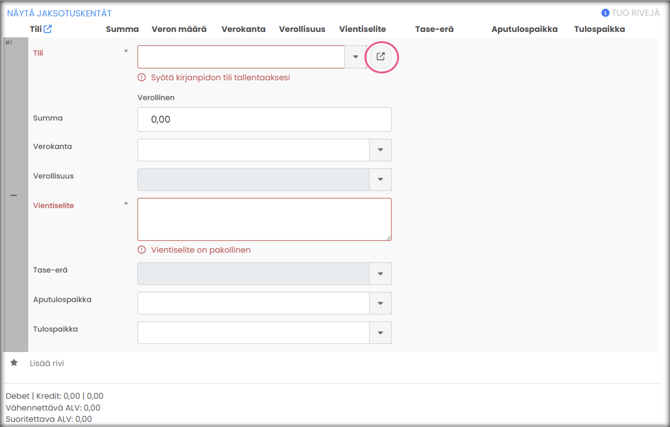Expand the Tili dropdown arrow
This screenshot has height=427, width=670.
355,57
